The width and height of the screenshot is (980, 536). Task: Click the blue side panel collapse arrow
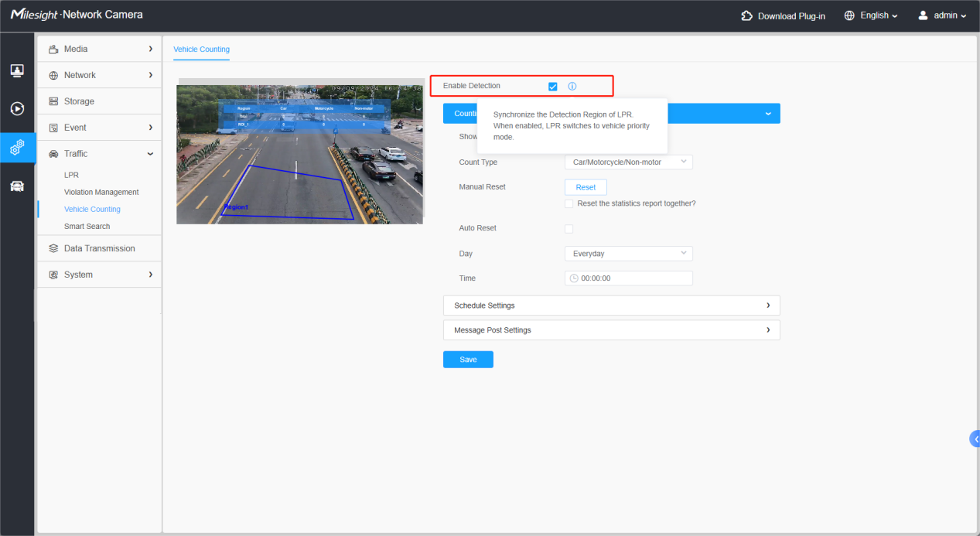coord(975,439)
